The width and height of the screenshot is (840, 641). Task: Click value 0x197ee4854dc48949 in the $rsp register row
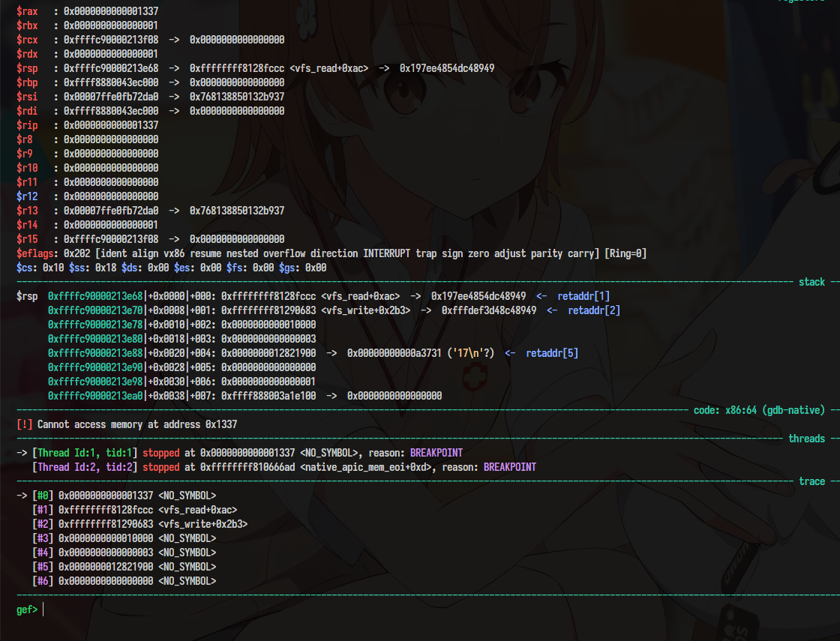point(447,68)
